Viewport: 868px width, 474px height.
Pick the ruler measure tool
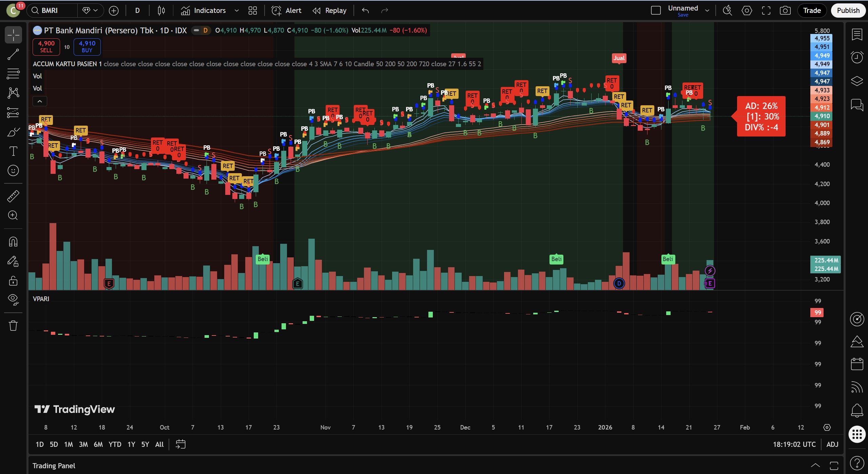[x=13, y=196]
